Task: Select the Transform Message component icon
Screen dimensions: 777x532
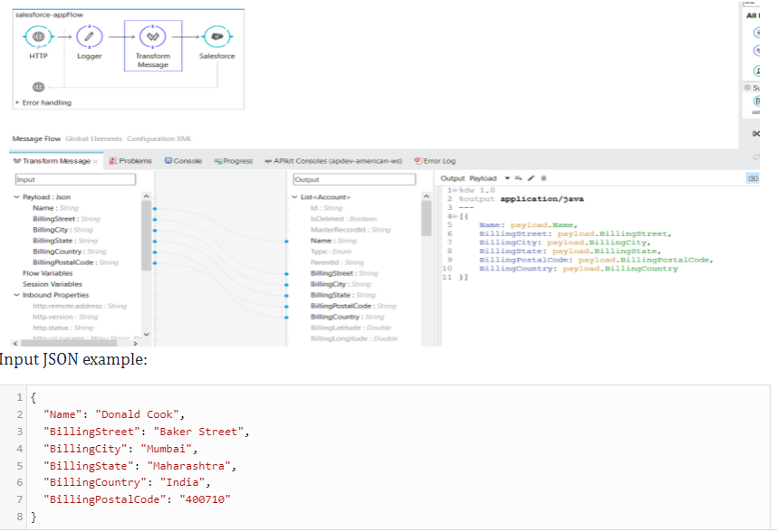Action: [153, 36]
